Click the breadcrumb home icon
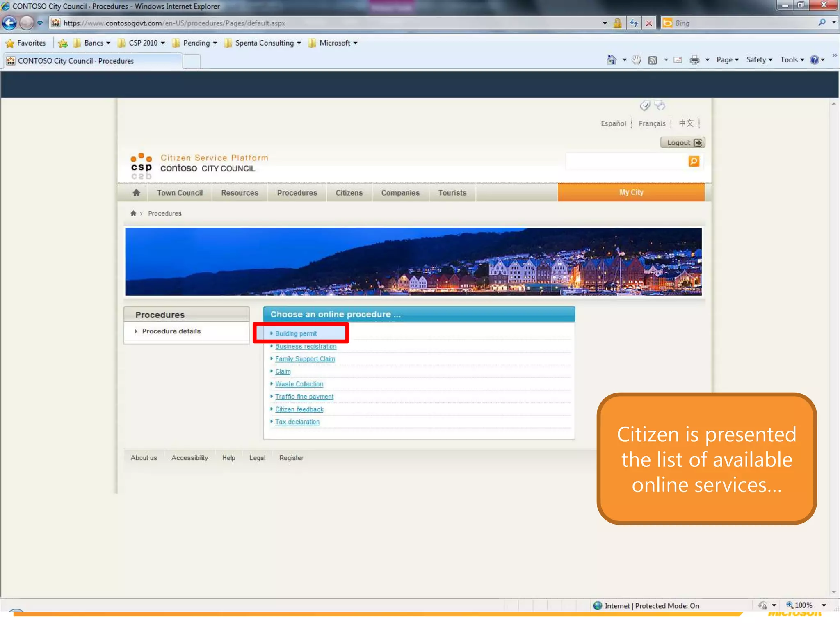Viewport: 840px width, 630px height. [x=133, y=213]
